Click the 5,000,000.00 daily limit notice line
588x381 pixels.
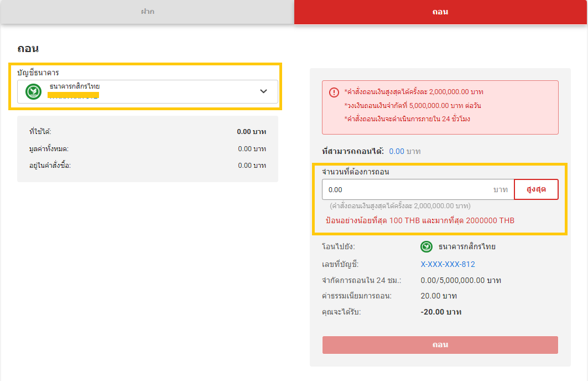pos(413,105)
